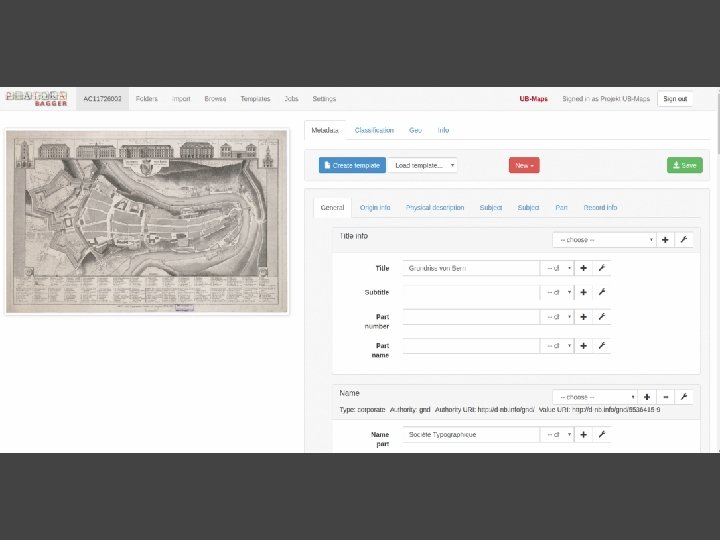Viewport: 720px width, 540px height.
Task: Add another Title field with plus
Action: pyautogui.click(x=583, y=268)
